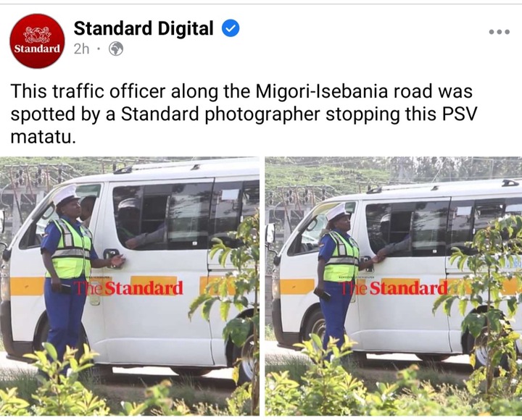The width and height of the screenshot is (522, 420).
Task: Click the officer's white cap in left photo
Action: click(65, 195)
